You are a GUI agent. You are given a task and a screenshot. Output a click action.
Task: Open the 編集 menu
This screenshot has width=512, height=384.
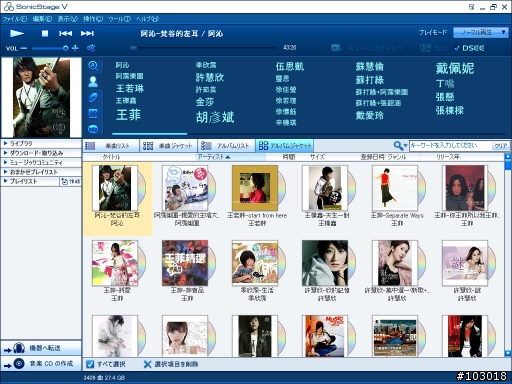point(42,19)
